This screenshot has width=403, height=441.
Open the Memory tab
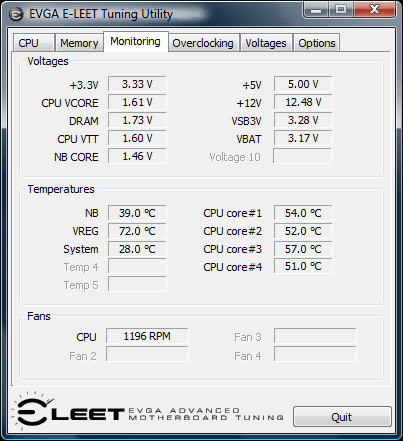pos(79,43)
